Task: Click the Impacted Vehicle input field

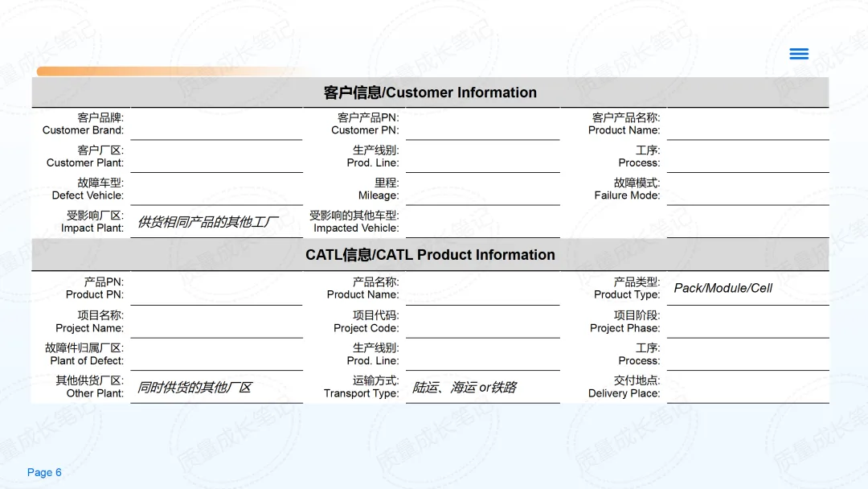Action: coord(483,222)
